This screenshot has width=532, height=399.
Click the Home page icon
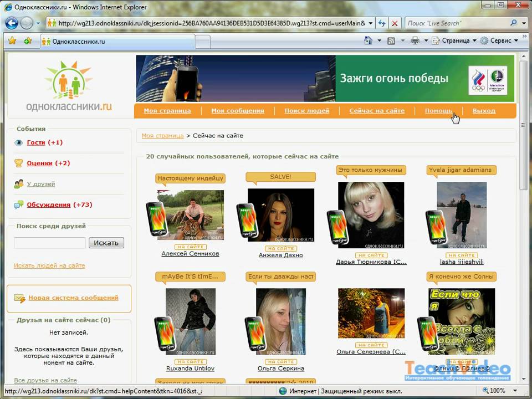pos(368,40)
